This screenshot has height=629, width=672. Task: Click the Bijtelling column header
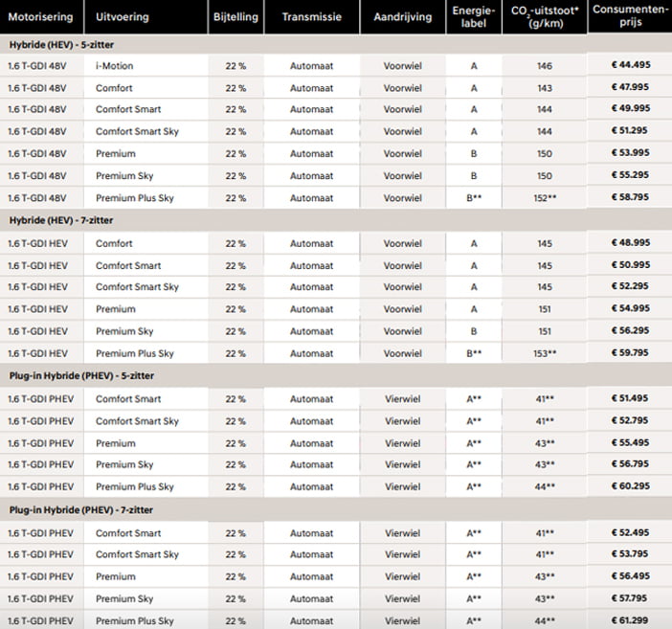[235, 17]
